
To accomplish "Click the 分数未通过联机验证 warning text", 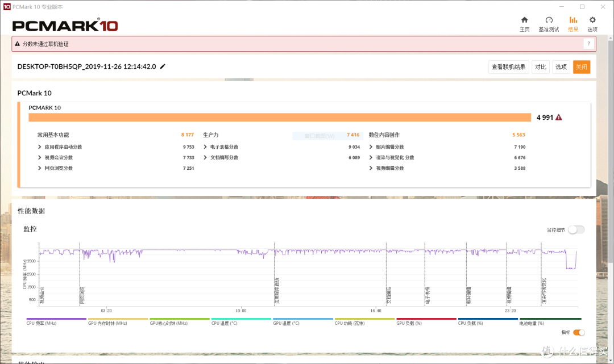I will tap(45, 44).
